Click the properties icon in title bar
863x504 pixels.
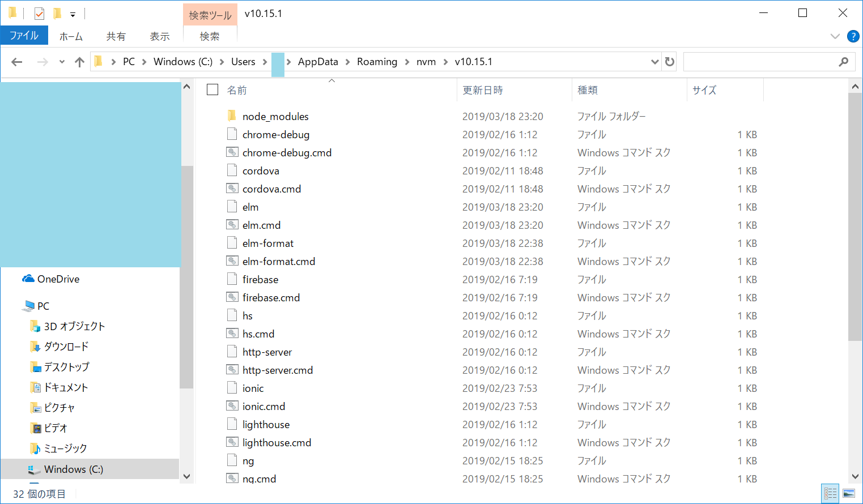(x=39, y=13)
